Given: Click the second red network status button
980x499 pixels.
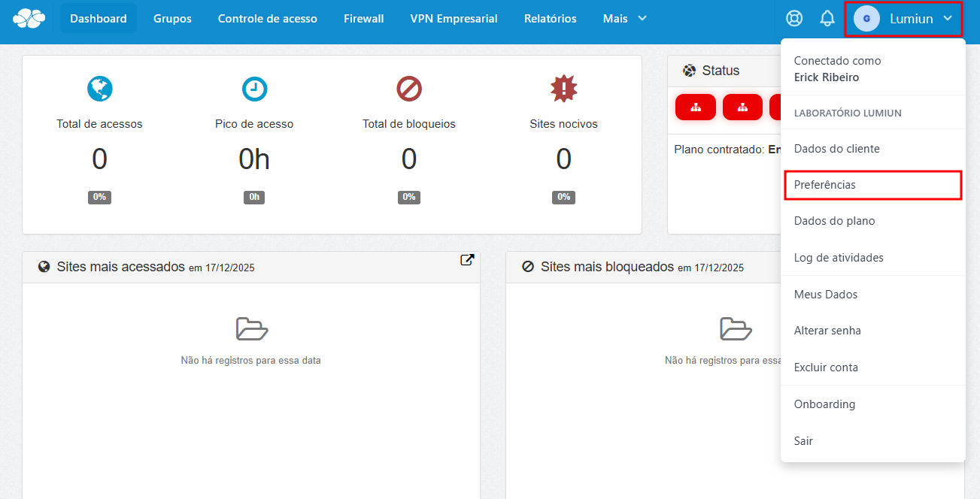Looking at the screenshot, I should click(x=742, y=107).
